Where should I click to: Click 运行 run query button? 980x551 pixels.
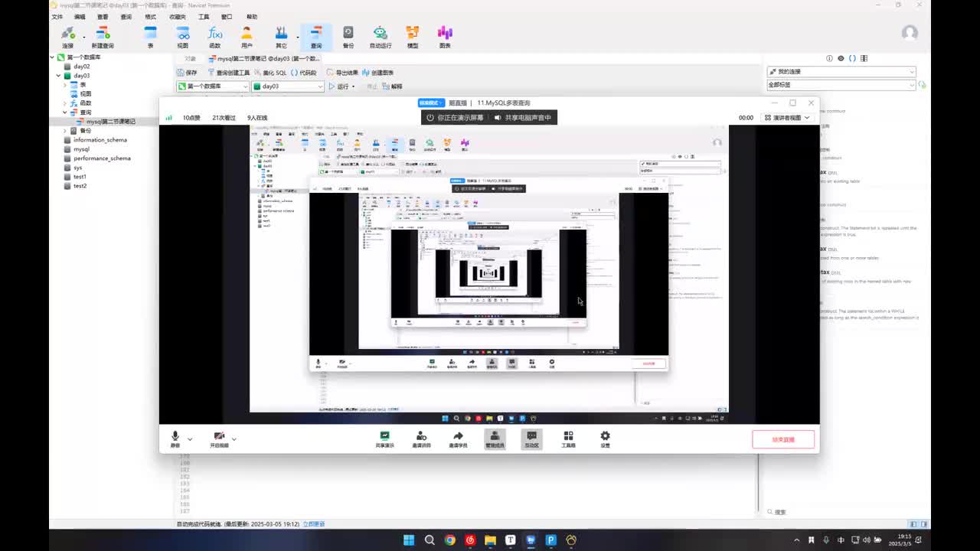tap(338, 86)
